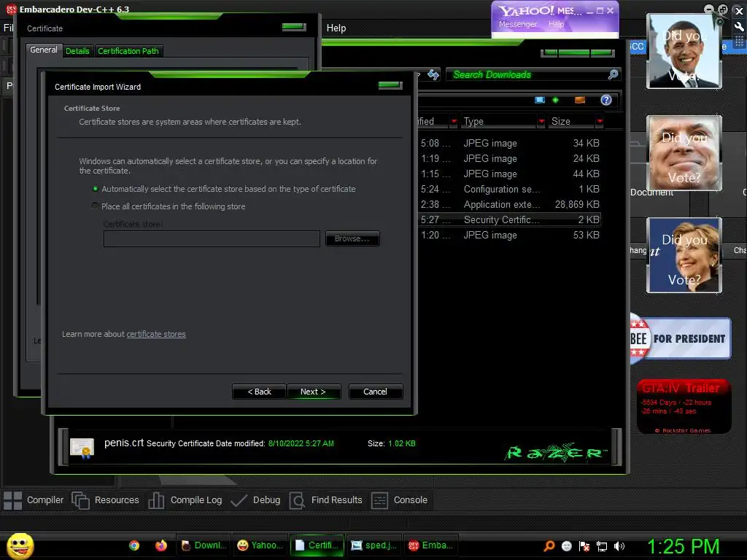Viewport: 747px width, 560px height.
Task: Click the Debug checkmark icon
Action: pyautogui.click(x=239, y=500)
